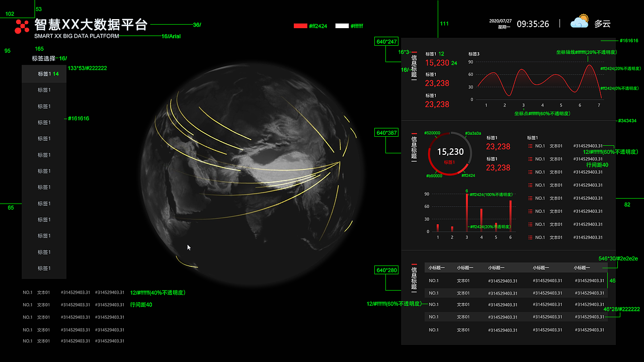Click the date 2020/07/27

click(500, 21)
